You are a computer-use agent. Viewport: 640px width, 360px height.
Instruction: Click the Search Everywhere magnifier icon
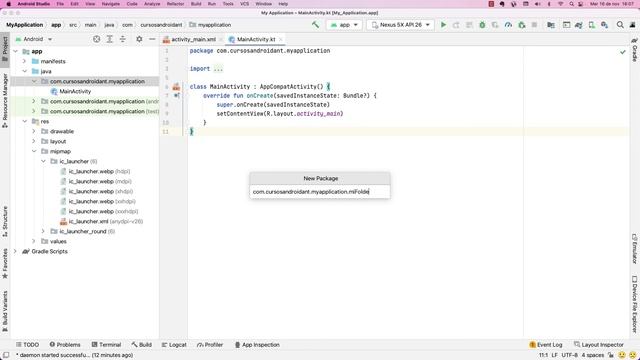pos(620,25)
